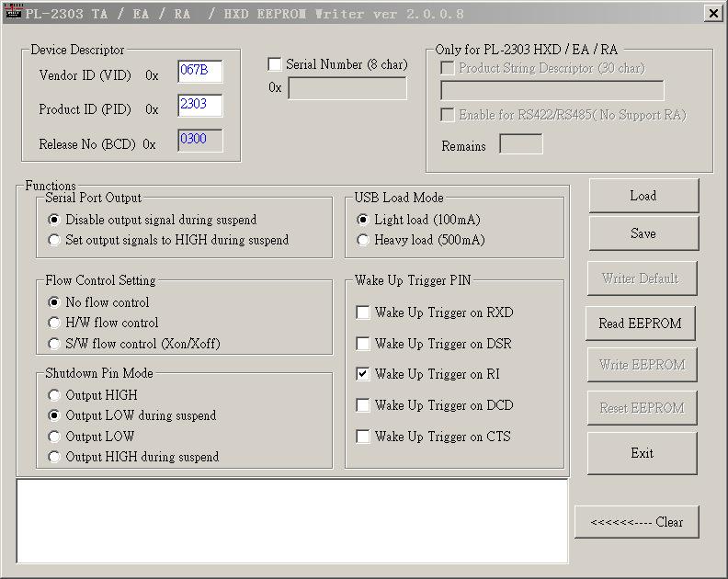
Task: Click the Remains value field
Action: coord(521,144)
